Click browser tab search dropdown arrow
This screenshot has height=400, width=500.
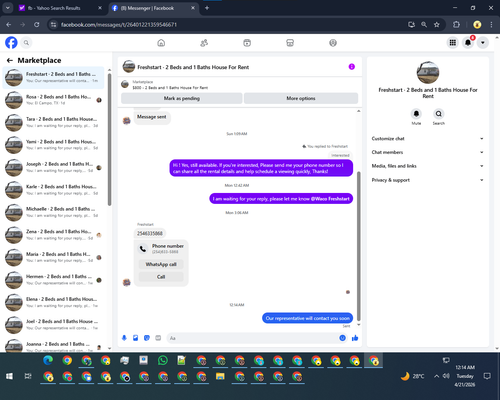(x=7, y=8)
